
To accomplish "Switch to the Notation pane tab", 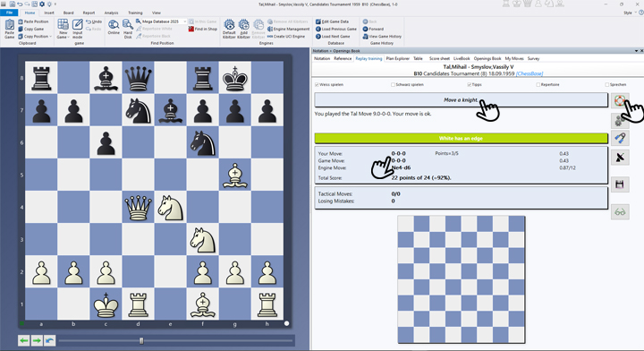I will pos(322,59).
